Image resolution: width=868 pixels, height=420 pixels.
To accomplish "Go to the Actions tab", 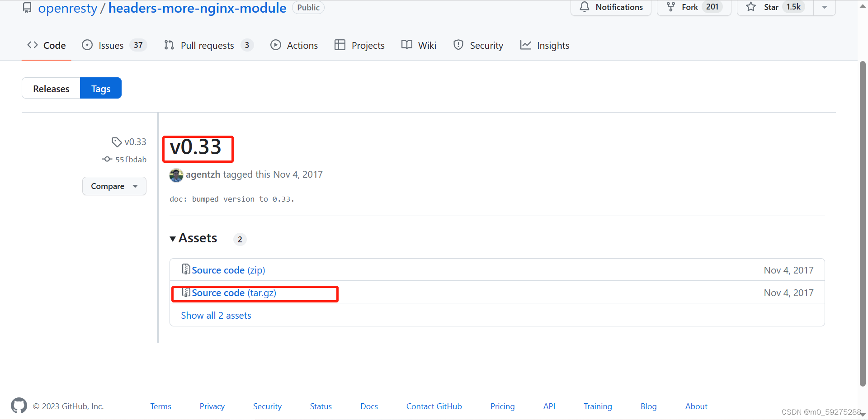I will click(x=294, y=45).
